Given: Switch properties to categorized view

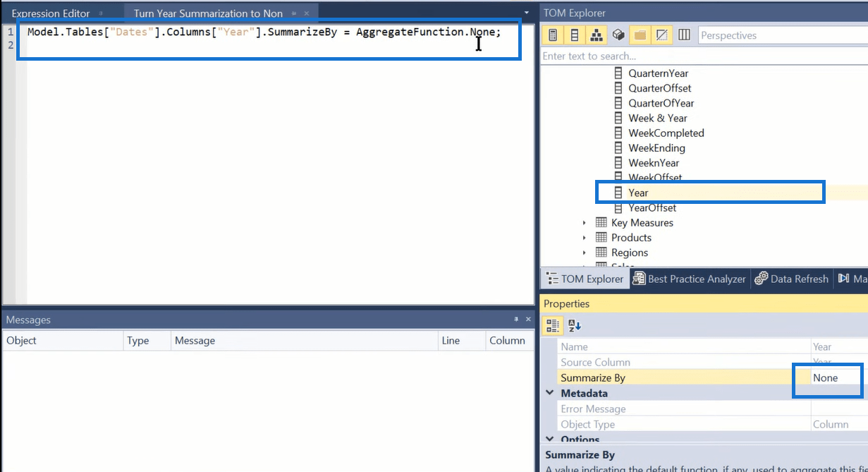Looking at the screenshot, I should click(553, 325).
